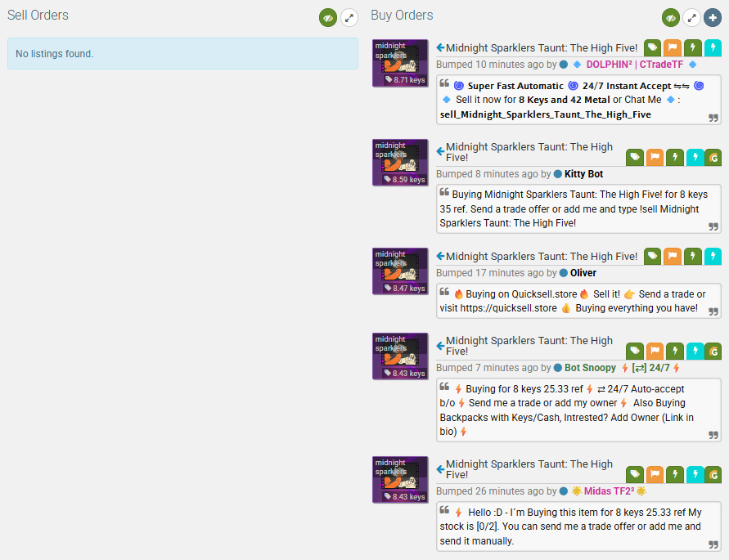This screenshot has height=560, width=729.
Task: Click blue arrow icon beside DOLPHIN² listing title
Action: click(440, 47)
